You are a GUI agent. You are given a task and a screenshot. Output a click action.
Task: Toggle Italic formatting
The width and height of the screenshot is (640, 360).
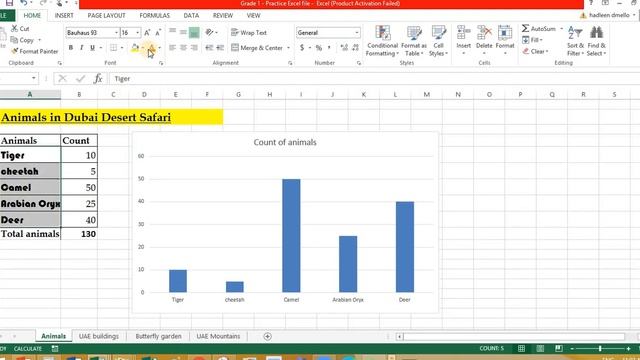click(82, 48)
